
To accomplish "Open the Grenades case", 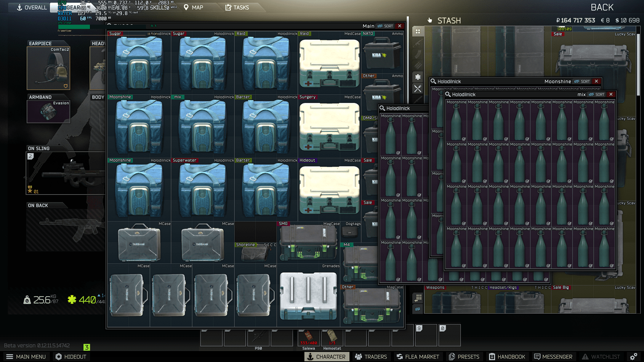I will [309, 295].
